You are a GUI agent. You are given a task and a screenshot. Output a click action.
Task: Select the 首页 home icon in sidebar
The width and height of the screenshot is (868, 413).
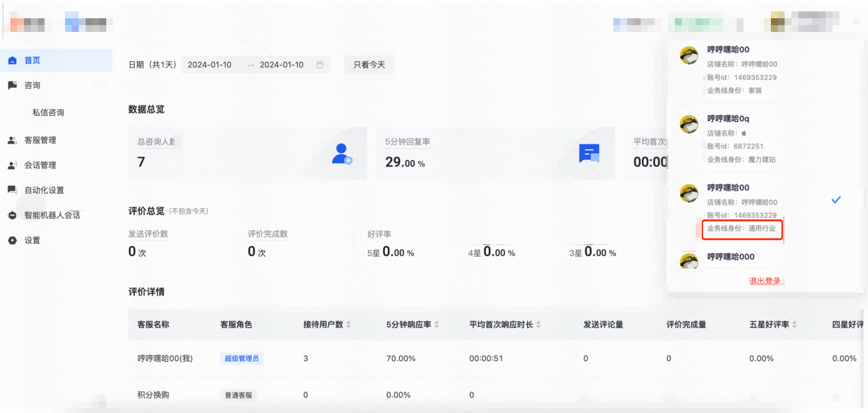pos(13,59)
